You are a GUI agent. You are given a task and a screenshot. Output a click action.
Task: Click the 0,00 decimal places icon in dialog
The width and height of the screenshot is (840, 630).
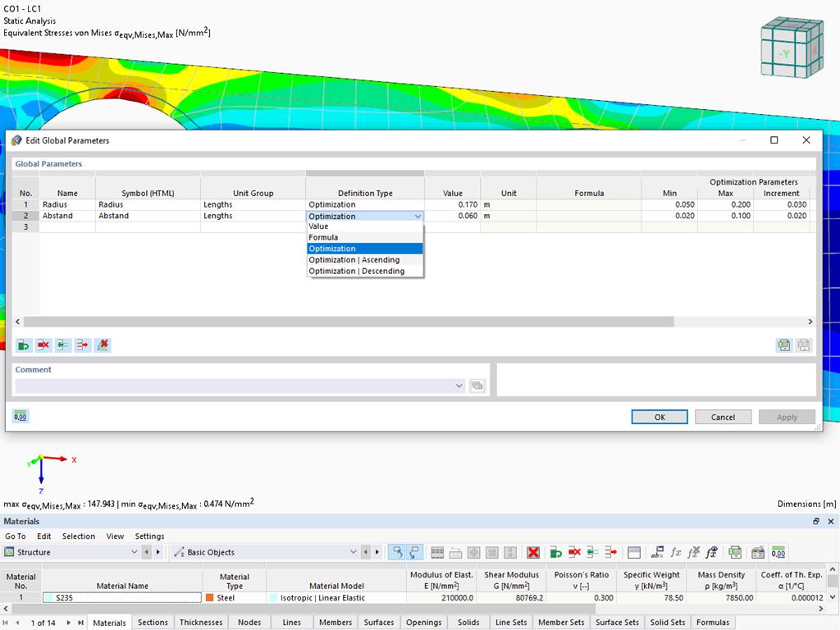click(20, 416)
